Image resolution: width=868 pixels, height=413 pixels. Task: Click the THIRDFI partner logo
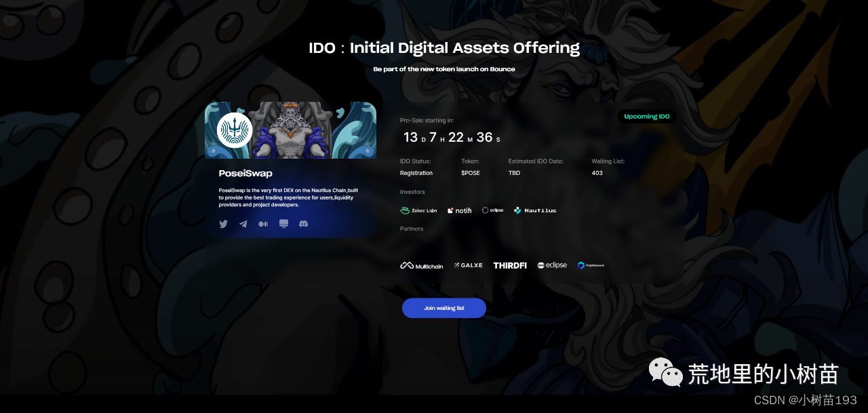[510, 265]
